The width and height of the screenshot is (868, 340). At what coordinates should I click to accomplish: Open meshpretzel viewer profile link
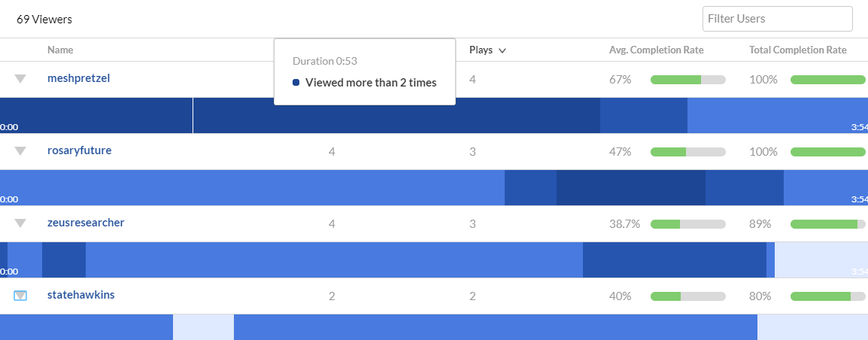tap(79, 78)
